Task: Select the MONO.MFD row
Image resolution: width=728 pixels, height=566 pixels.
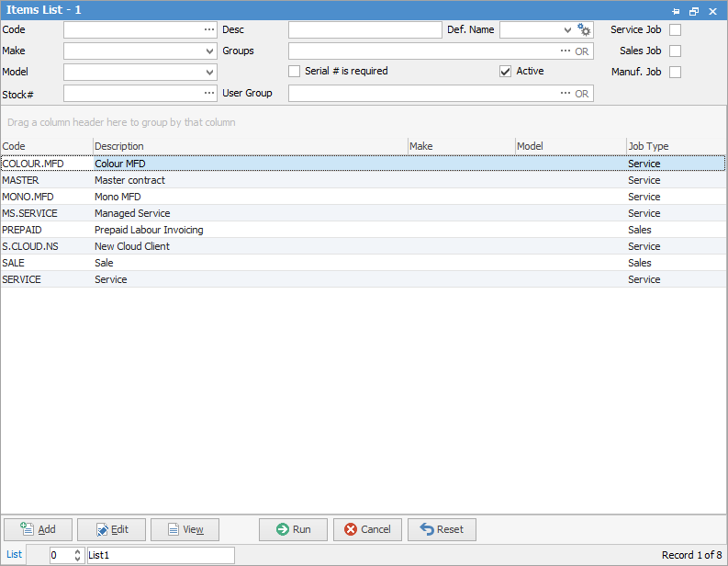Action: click(363, 197)
